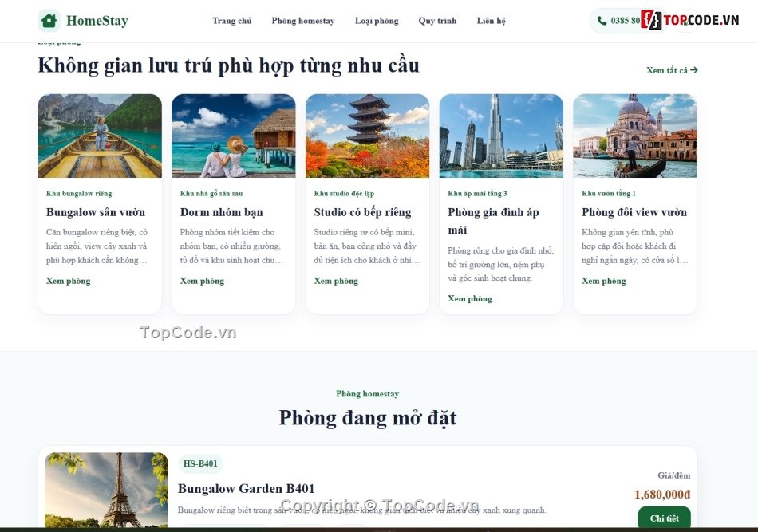This screenshot has width=758, height=532.
Task: Click the Studio có bếp riêng card title
Action: 362,212
